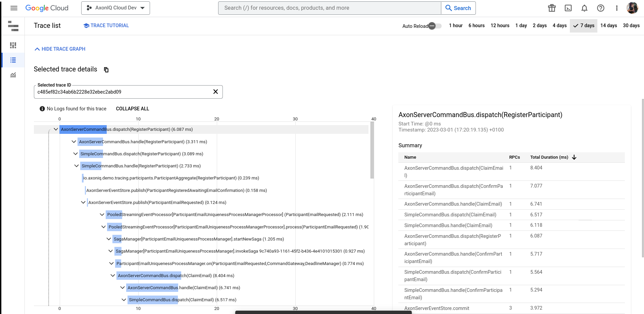Toggle the Auto Reload switch
Screen dimensions: 644x314
(x=435, y=26)
